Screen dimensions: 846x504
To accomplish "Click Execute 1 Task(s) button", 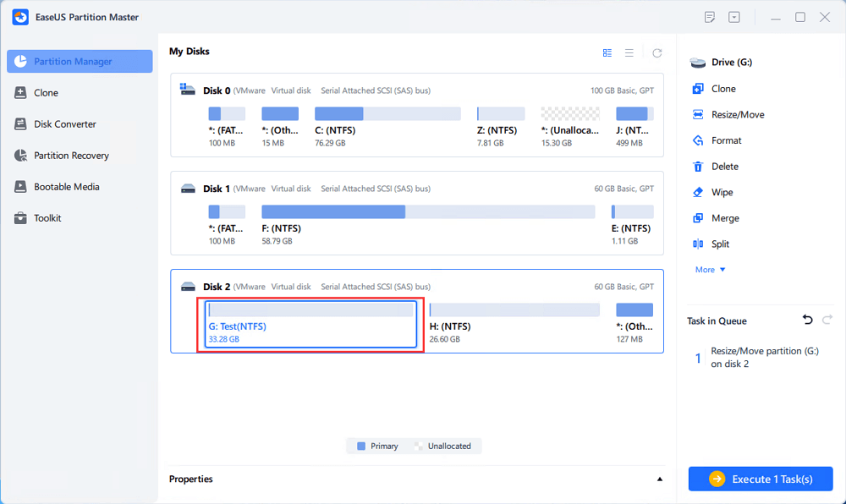I will click(x=761, y=479).
